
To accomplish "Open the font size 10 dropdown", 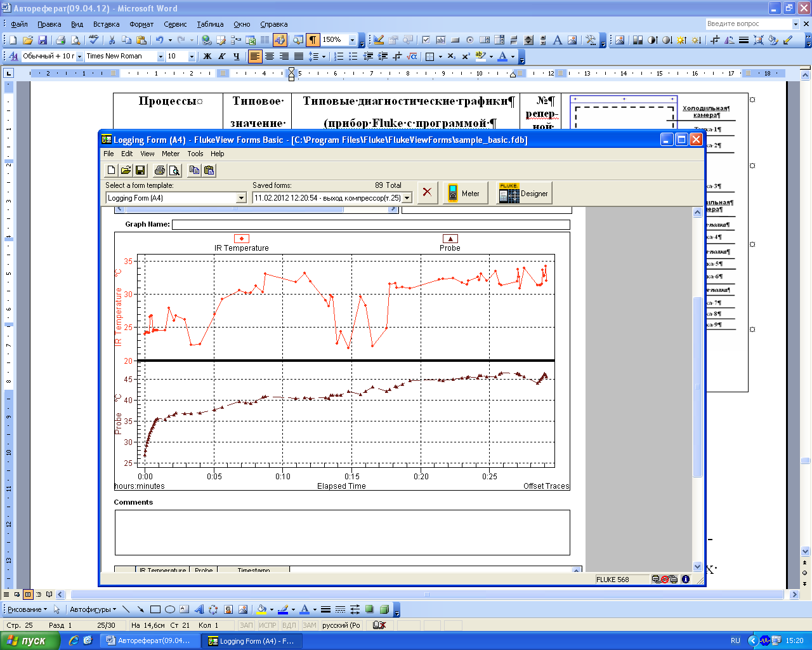I will click(192, 56).
